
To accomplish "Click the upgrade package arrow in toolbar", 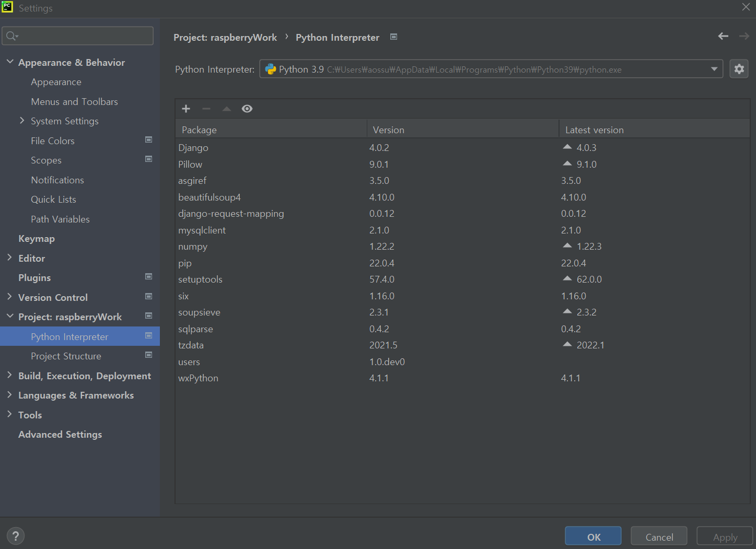I will click(x=227, y=109).
